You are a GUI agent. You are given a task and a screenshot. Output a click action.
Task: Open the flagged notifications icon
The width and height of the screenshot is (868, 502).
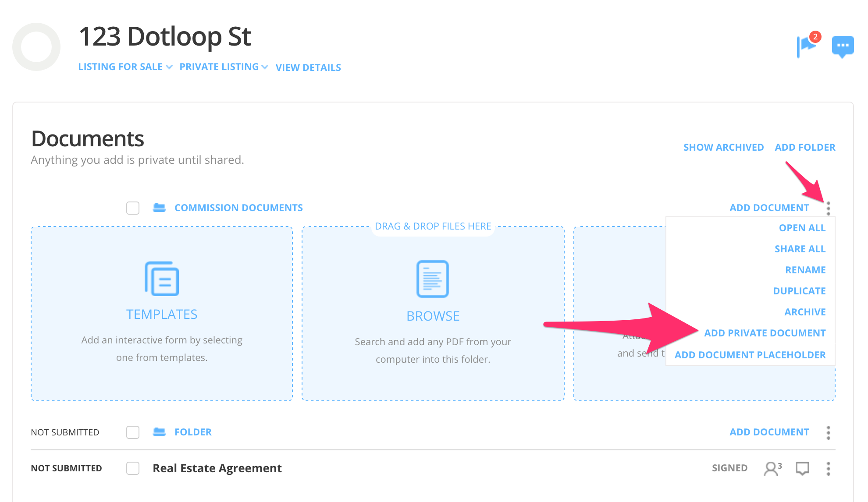coord(807,46)
